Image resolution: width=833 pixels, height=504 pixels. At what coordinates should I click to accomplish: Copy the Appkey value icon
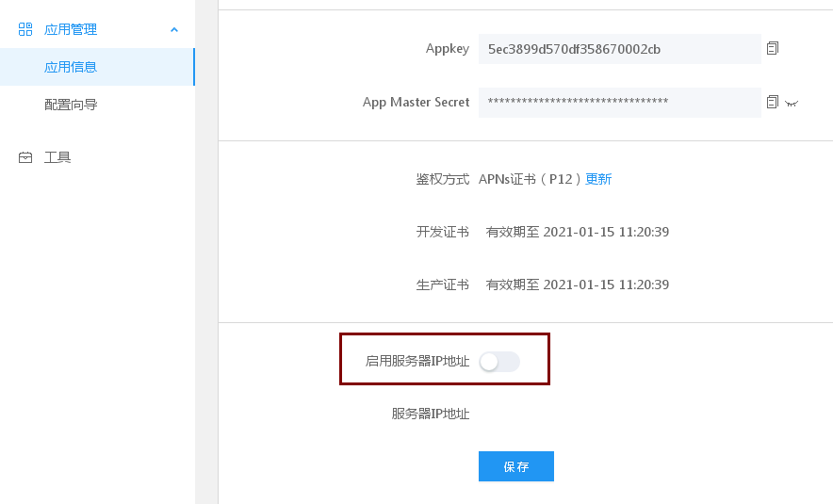pos(773,48)
